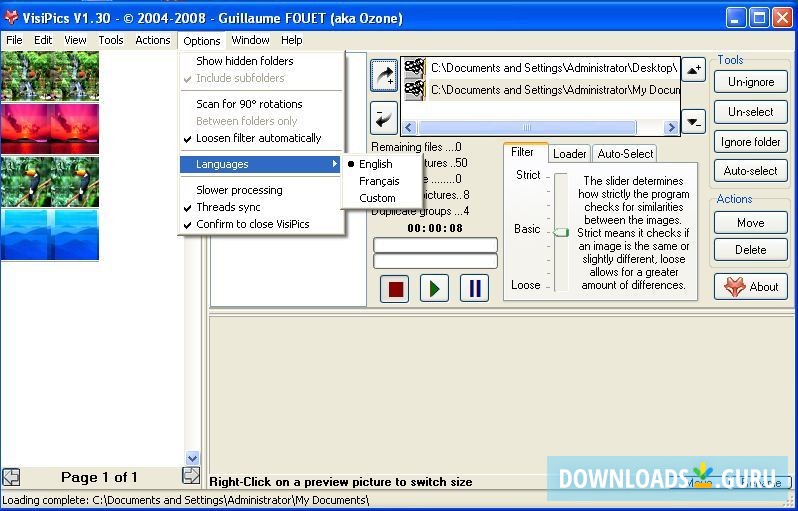Open the Window menu
Viewport: 798px width, 511px height.
[250, 40]
